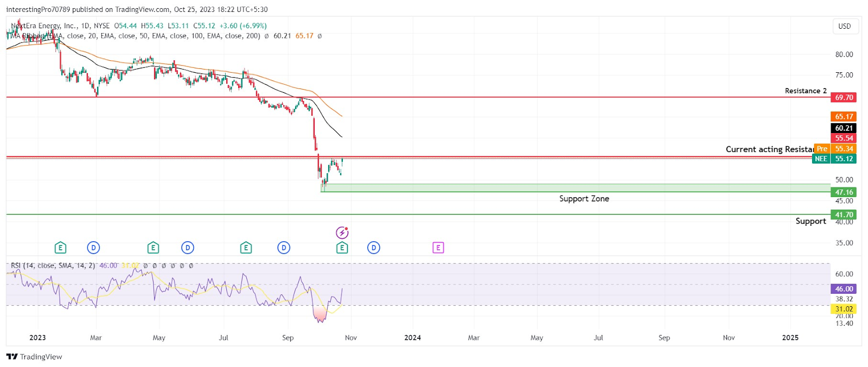Click the 80.00 price axis label
868x367 pixels.
coord(844,54)
